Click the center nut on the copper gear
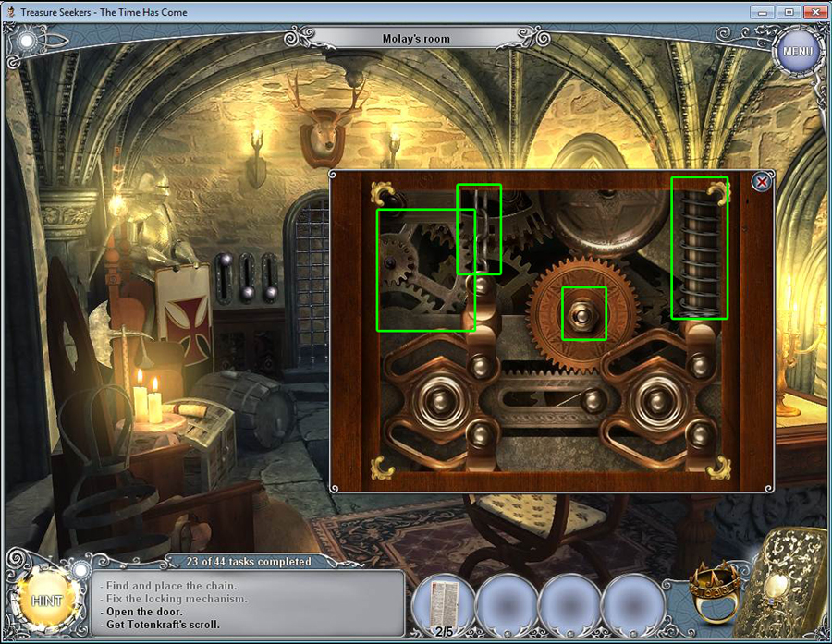The image size is (832, 644). point(584,314)
